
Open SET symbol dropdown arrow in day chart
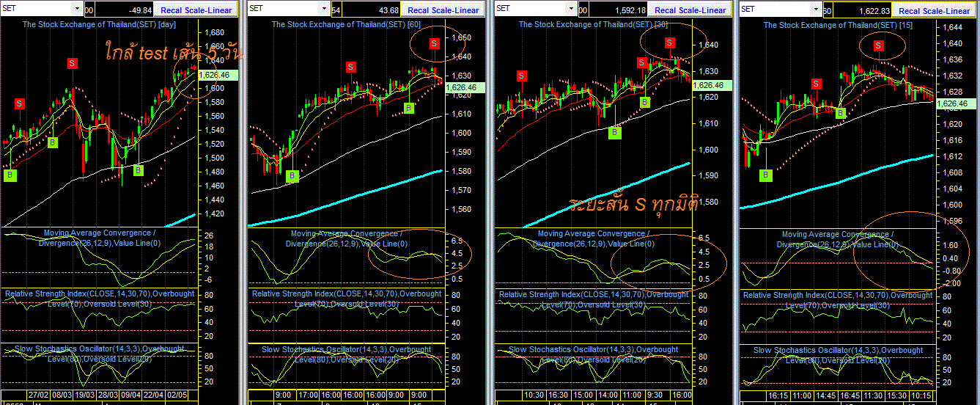[x=77, y=9]
